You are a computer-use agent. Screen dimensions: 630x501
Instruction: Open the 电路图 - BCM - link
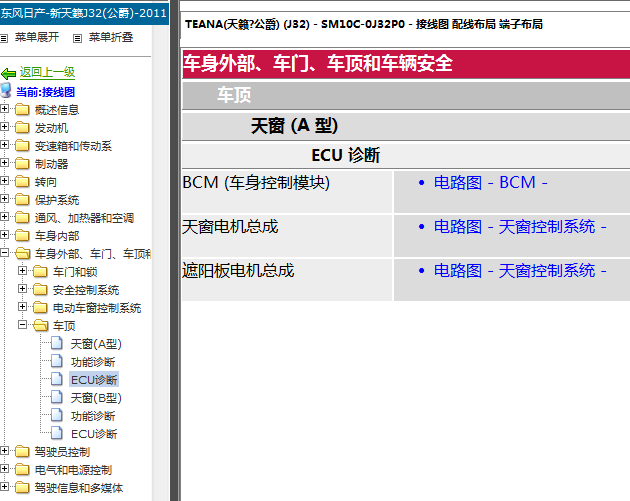coord(491,182)
